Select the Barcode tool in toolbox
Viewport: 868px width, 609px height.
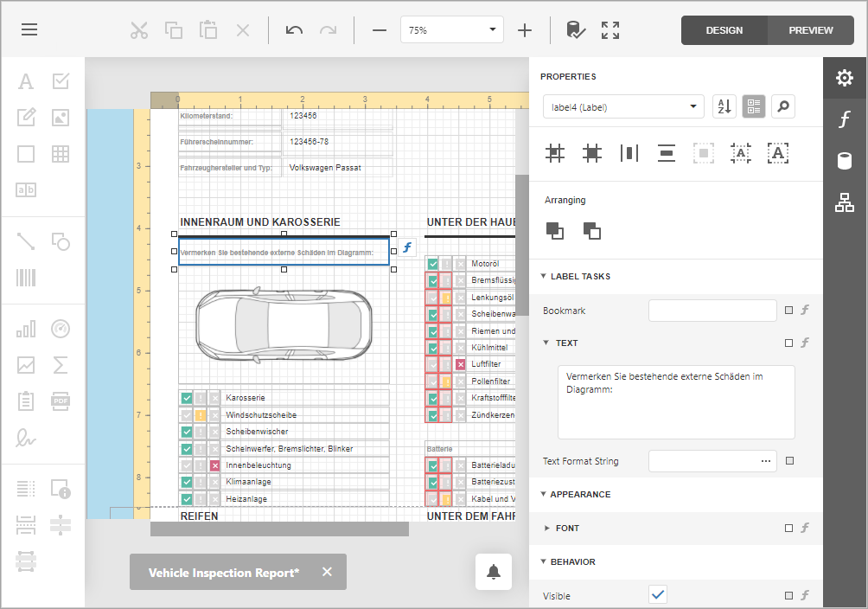26,278
